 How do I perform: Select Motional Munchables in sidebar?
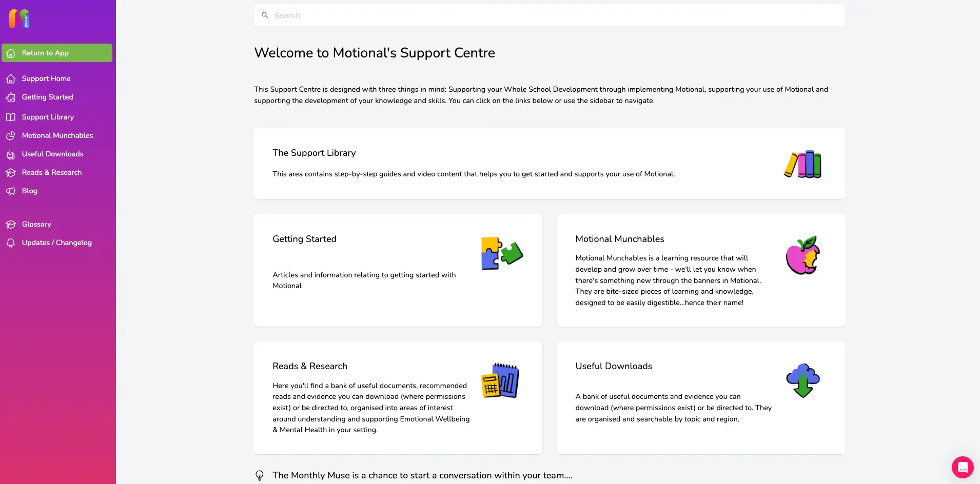point(57,135)
